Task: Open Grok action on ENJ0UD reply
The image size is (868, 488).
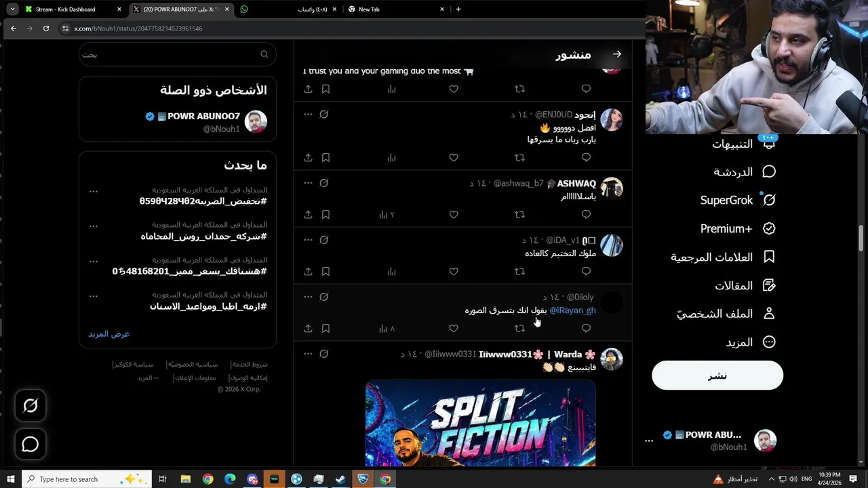Action: point(324,115)
